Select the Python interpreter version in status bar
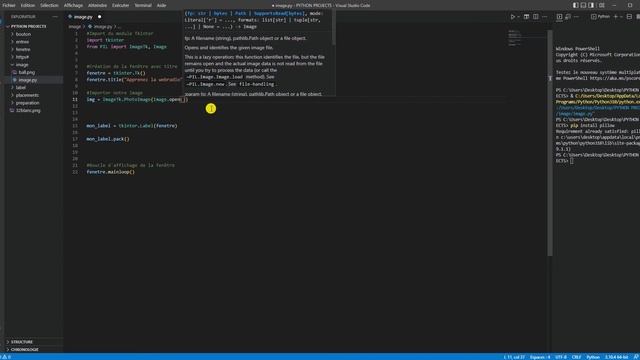The image size is (640, 360). click(x=616, y=357)
